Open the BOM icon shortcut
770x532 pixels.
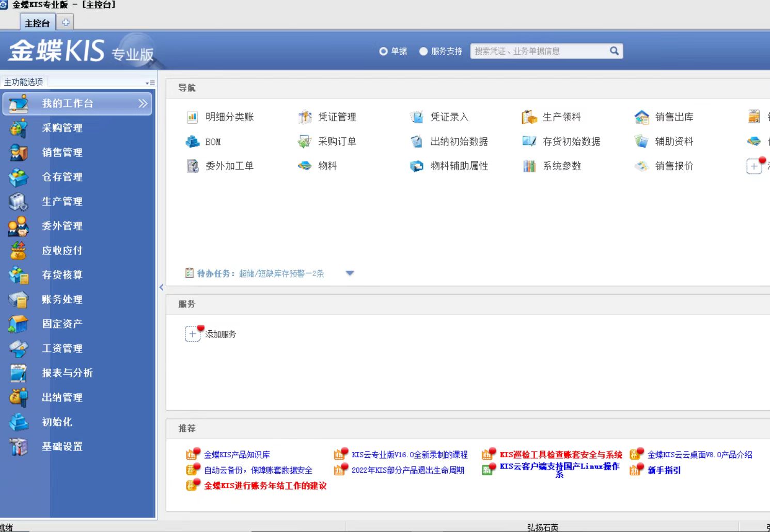point(192,141)
